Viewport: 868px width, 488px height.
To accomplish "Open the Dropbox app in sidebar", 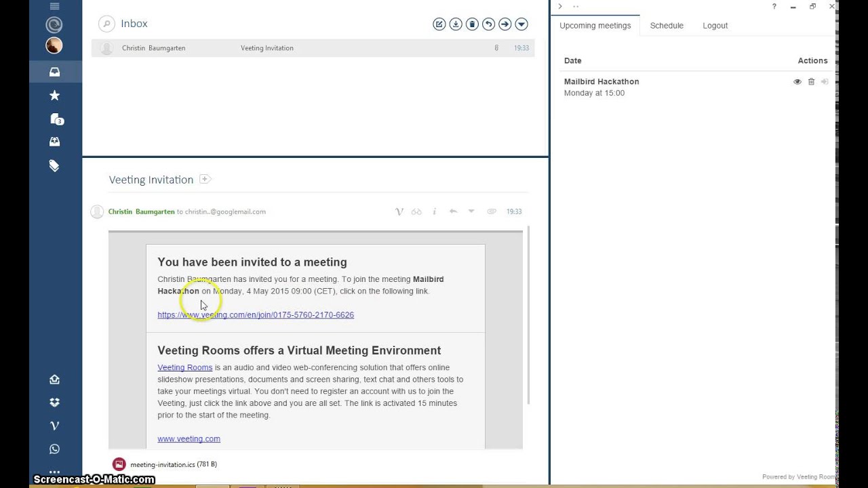I will (54, 402).
